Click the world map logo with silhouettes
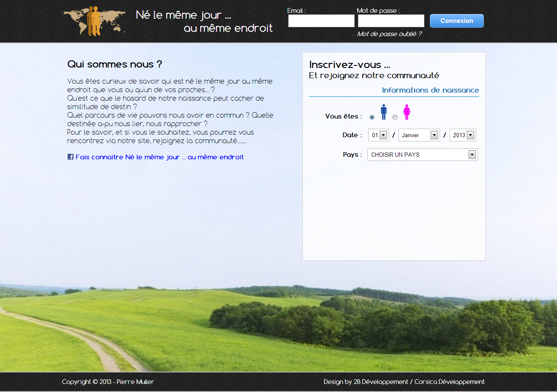 point(94,21)
